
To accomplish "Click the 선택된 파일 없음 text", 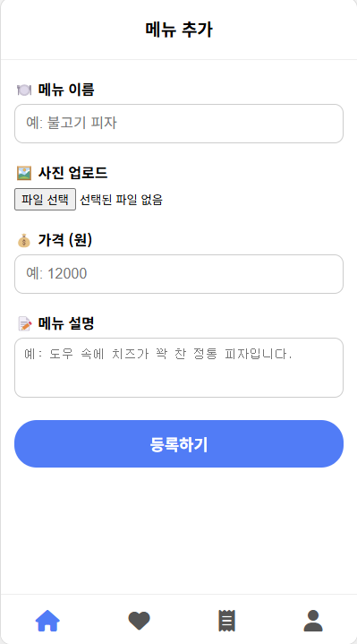I will [121, 200].
